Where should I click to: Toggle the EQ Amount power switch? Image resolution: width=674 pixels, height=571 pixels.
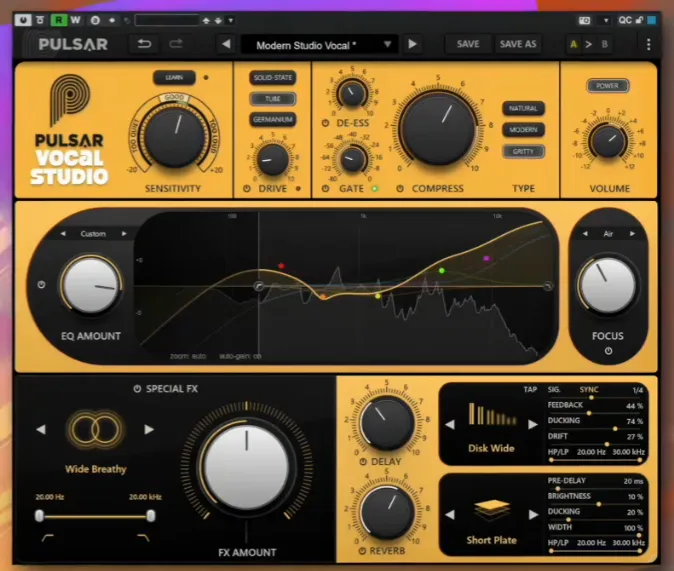(41, 285)
